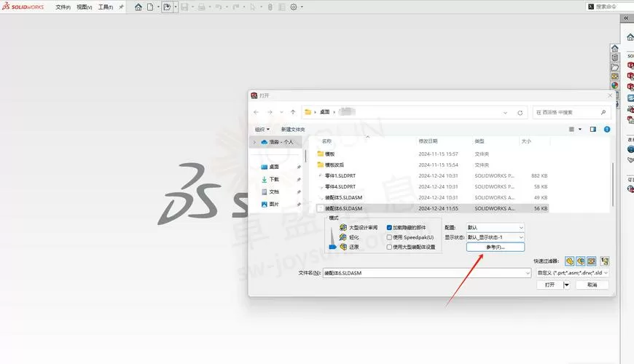
Task: Pin the menu bar with pushpin icon
Action: click(x=121, y=7)
